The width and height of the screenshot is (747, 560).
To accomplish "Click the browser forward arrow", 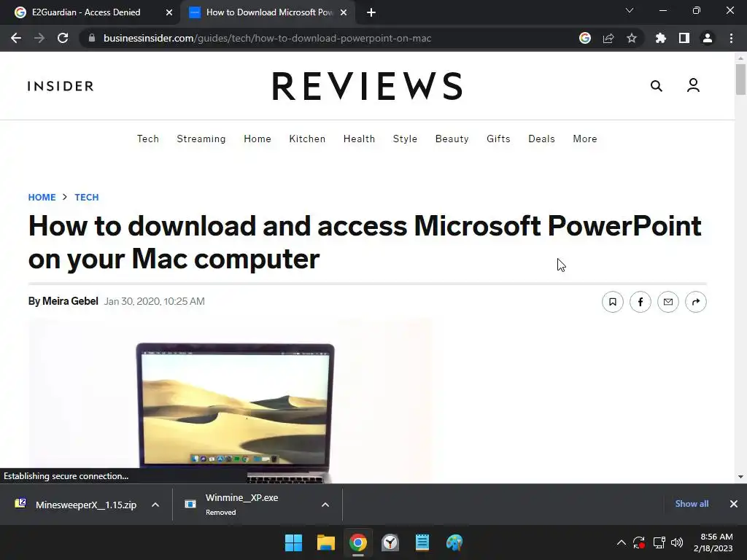I will [x=39, y=38].
